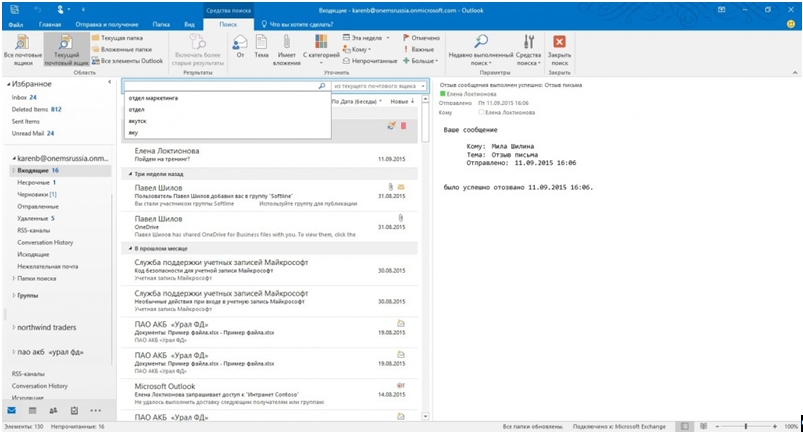Click inside the search input field
This screenshot has height=434, width=803.
(221, 86)
